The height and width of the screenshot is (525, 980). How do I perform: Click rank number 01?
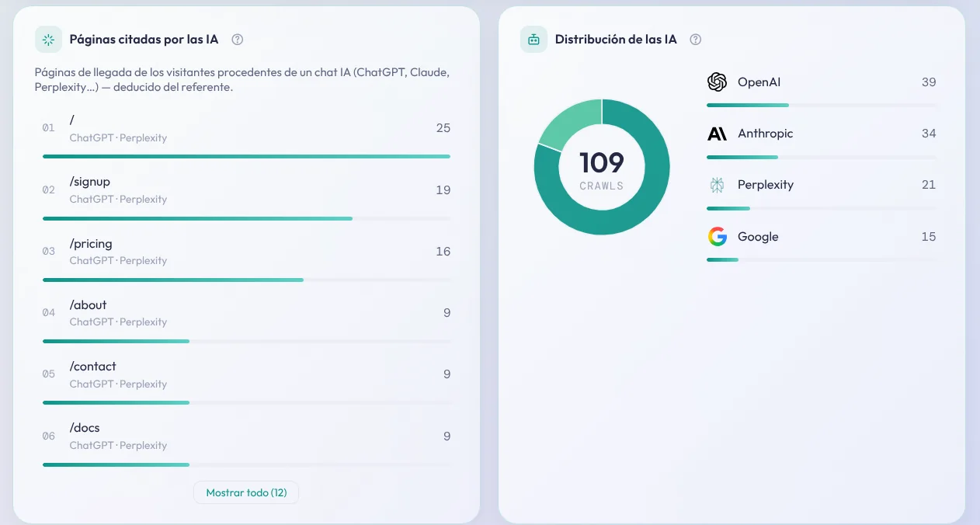tap(49, 128)
